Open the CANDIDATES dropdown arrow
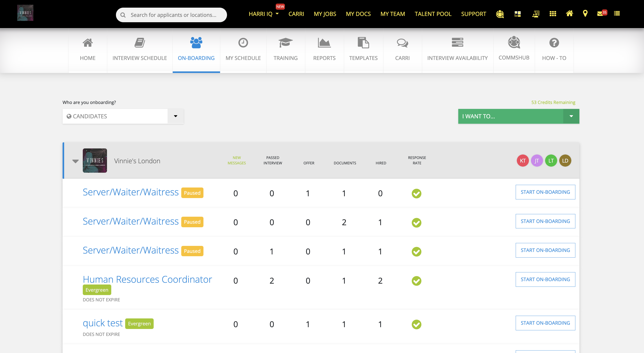 175,116
